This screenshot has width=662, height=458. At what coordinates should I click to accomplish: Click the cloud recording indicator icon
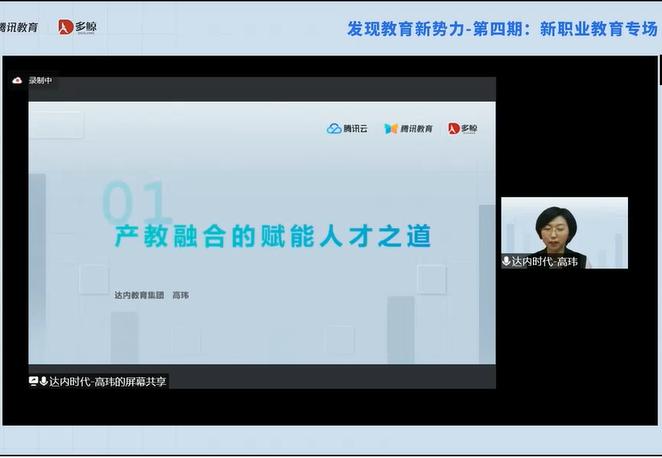pyautogui.click(x=18, y=81)
